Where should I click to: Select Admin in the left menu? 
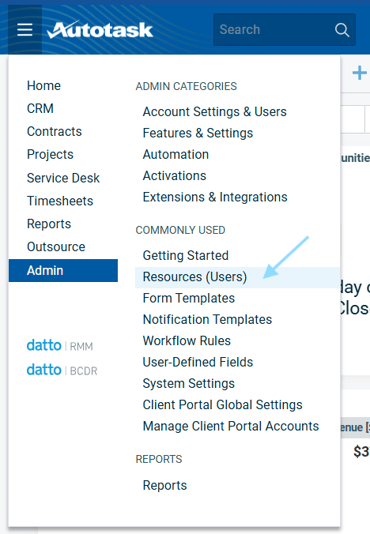(63, 270)
